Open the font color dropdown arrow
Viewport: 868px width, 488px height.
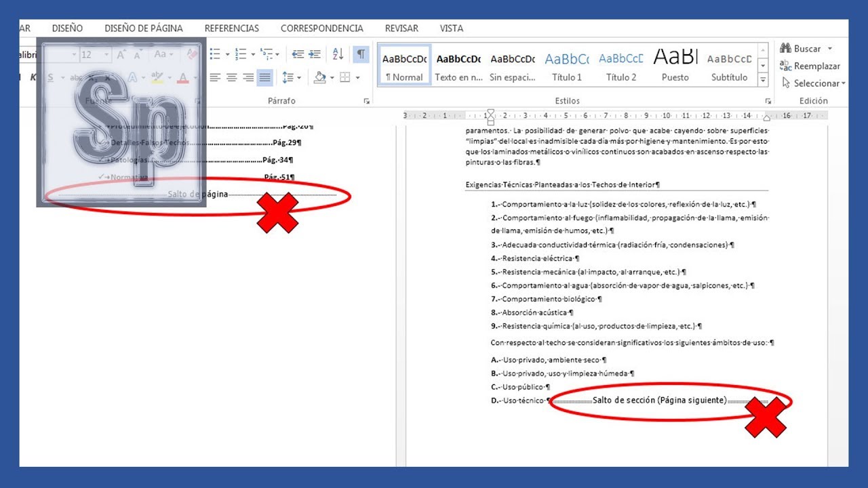click(195, 78)
